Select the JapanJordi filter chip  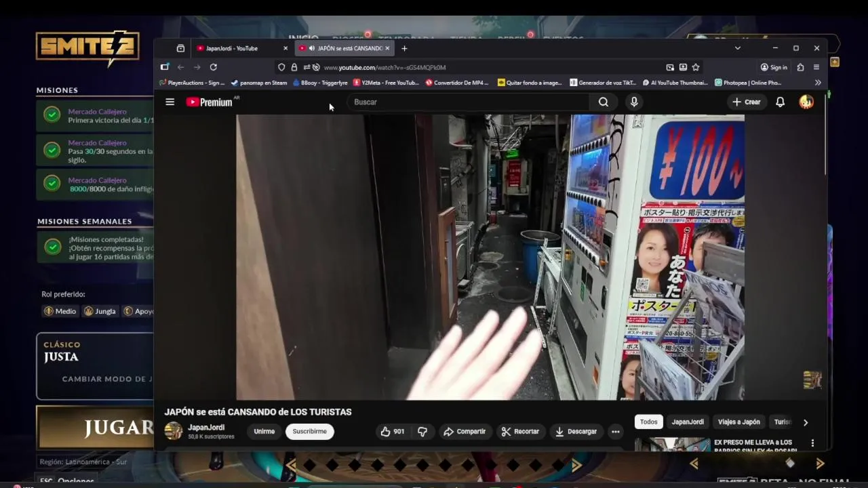[688, 422]
